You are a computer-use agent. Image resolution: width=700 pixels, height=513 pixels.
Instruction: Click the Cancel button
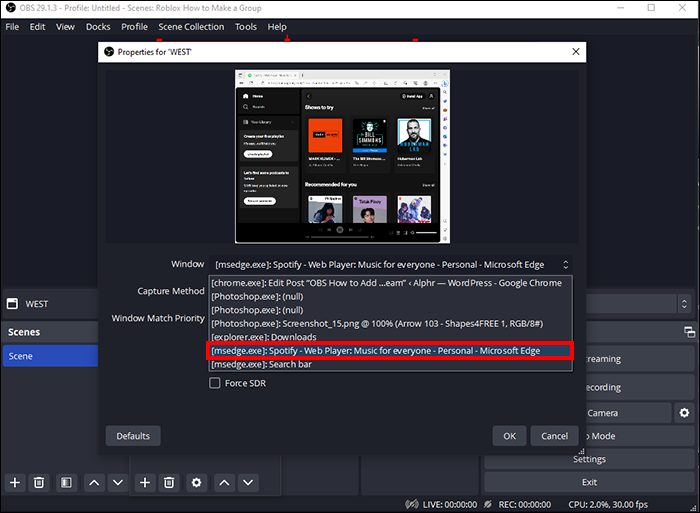554,436
